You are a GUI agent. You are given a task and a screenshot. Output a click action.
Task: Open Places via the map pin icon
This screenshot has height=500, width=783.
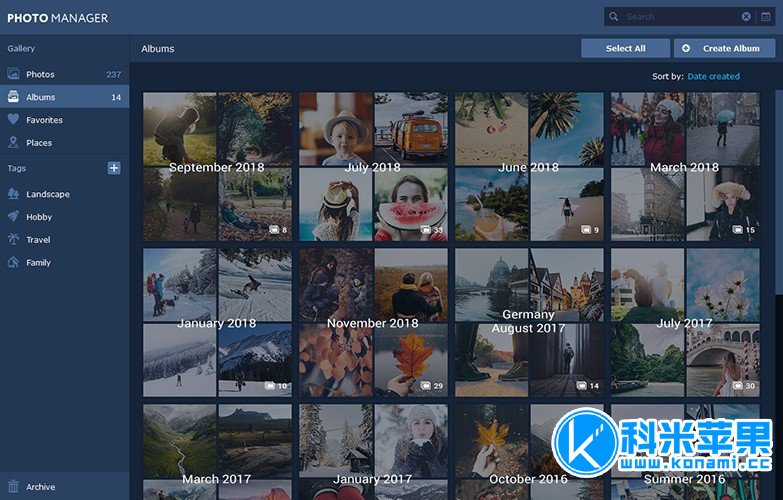click(x=13, y=143)
